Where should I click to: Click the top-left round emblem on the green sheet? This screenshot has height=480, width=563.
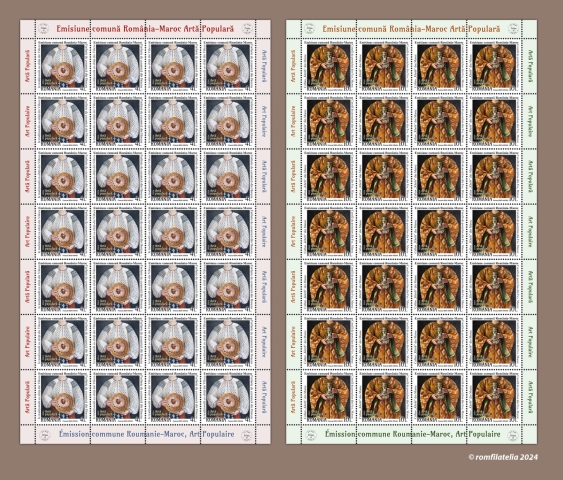310,29
